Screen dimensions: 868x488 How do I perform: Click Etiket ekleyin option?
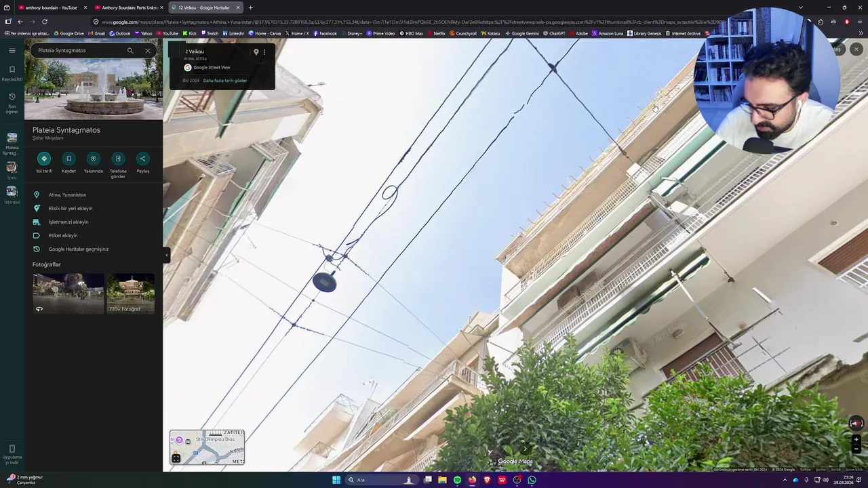coord(63,235)
